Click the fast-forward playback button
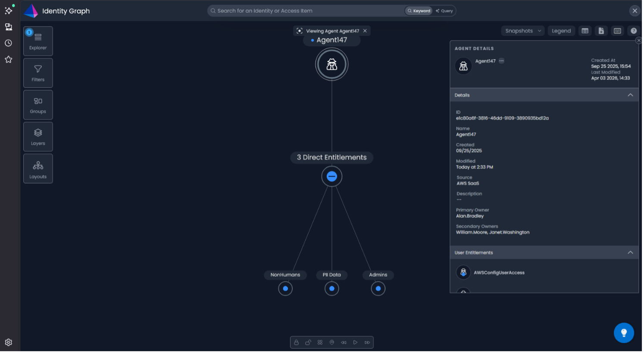The width and height of the screenshot is (644, 353). pyautogui.click(x=367, y=343)
